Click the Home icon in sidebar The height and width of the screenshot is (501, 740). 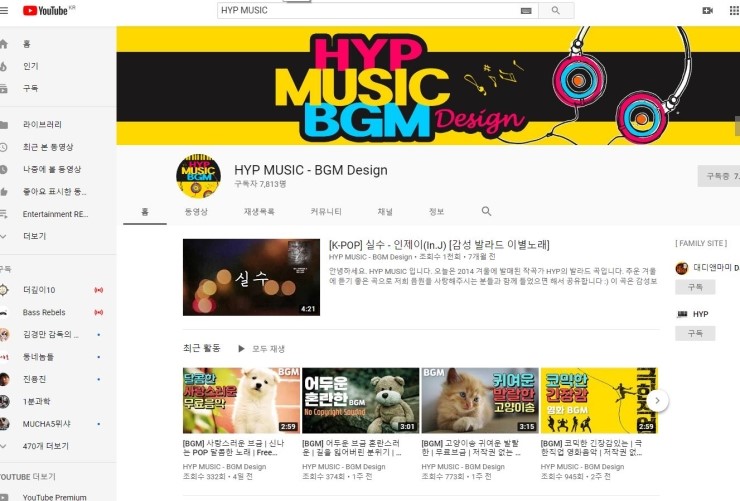pyautogui.click(x=4, y=44)
